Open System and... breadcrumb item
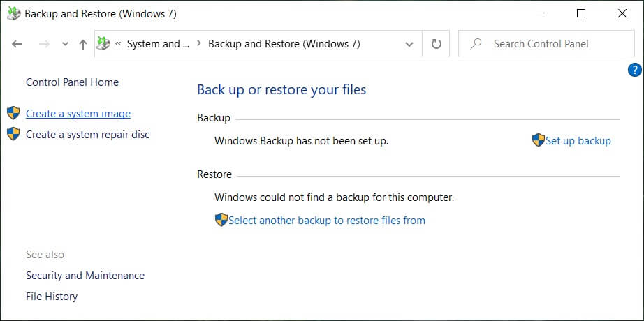This screenshot has height=321, width=644. coord(158,44)
